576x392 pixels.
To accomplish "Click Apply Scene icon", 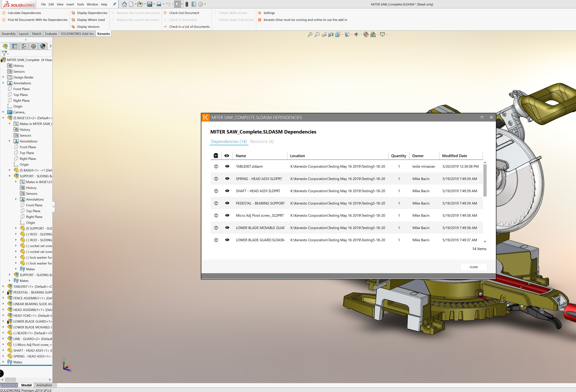I will pyautogui.click(x=373, y=35).
